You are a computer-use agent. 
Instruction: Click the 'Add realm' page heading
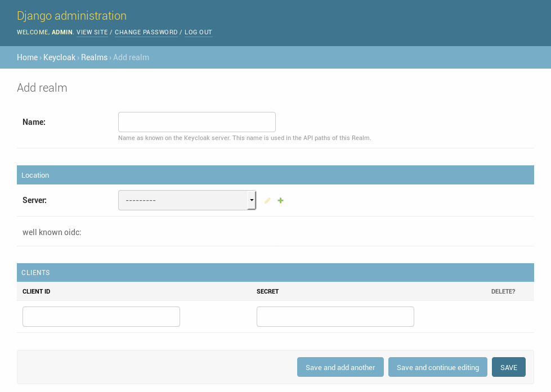tap(42, 88)
